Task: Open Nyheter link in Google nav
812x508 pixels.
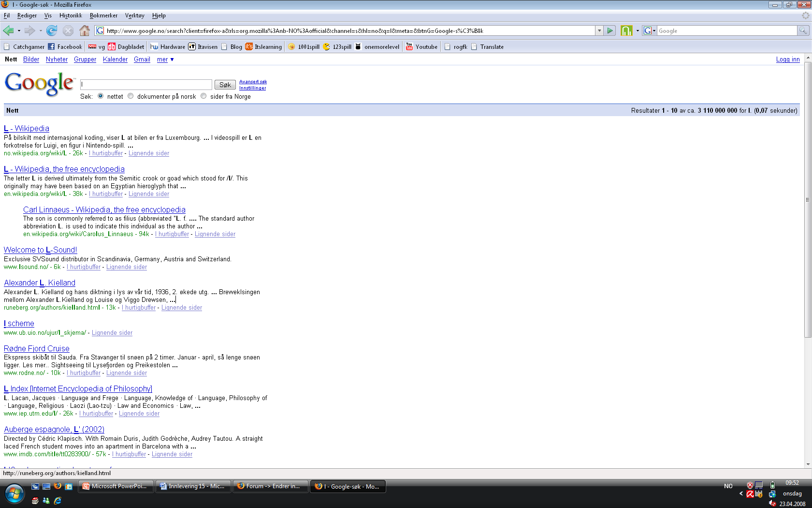Action: pos(57,60)
